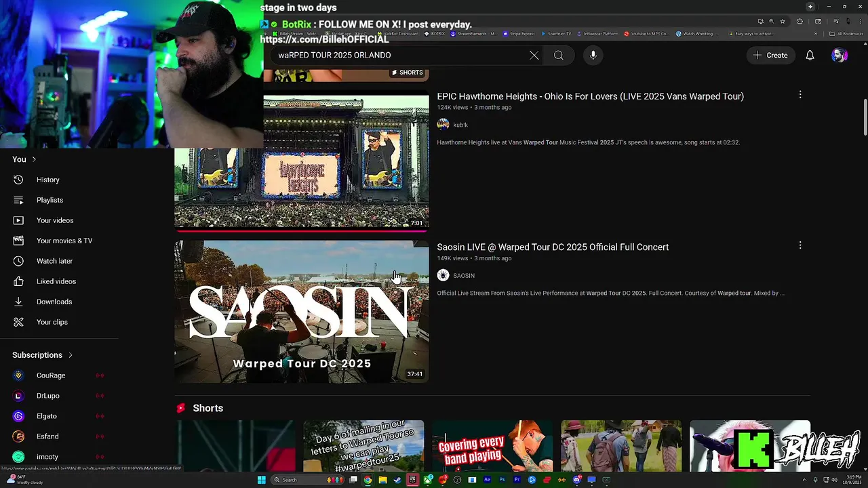Expand the Subscriptions section
The image size is (868, 488).
[43, 355]
